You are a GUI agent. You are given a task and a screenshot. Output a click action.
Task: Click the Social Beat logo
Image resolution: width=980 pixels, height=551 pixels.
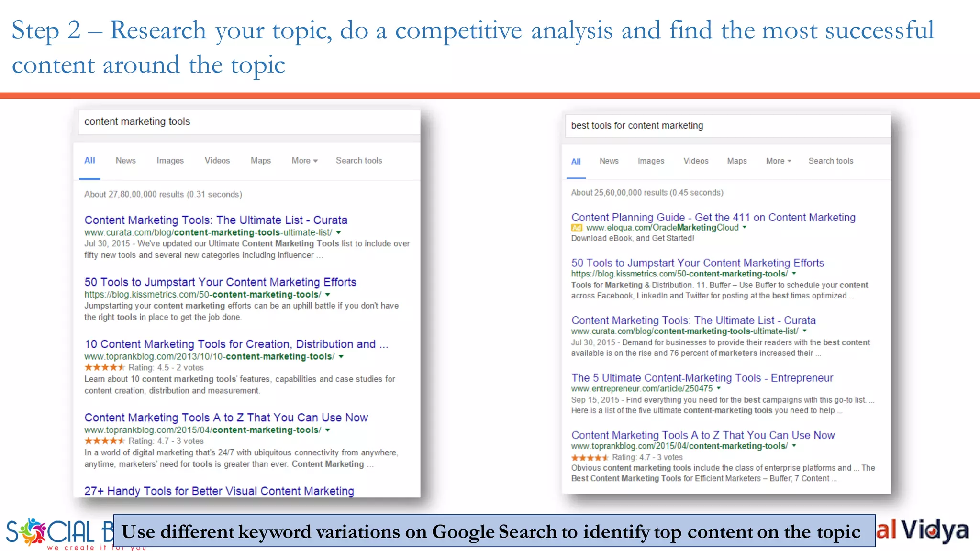[x=59, y=533]
